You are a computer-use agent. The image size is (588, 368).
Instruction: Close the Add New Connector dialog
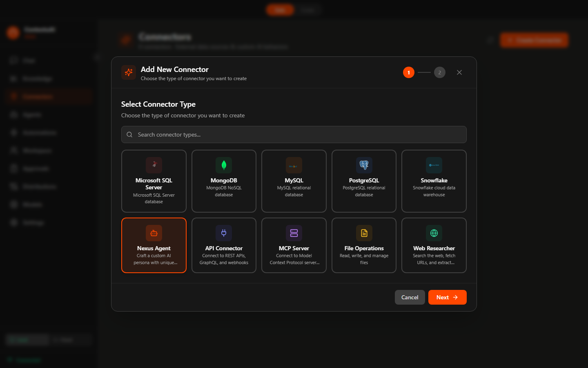point(459,72)
